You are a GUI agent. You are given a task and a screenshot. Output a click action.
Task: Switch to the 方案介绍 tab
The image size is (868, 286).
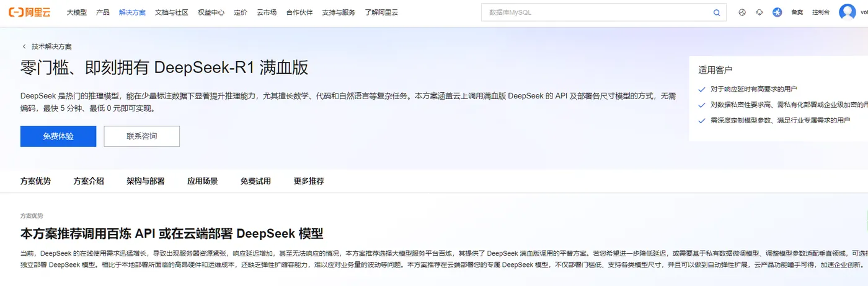click(x=89, y=181)
